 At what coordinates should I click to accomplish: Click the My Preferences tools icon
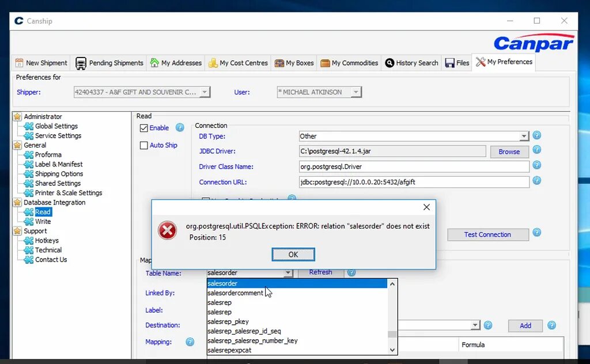481,62
